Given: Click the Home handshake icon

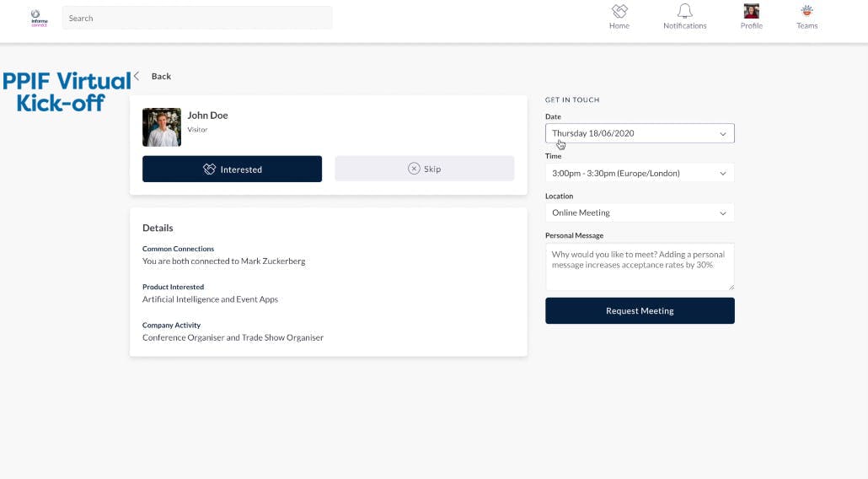Looking at the screenshot, I should (x=619, y=12).
